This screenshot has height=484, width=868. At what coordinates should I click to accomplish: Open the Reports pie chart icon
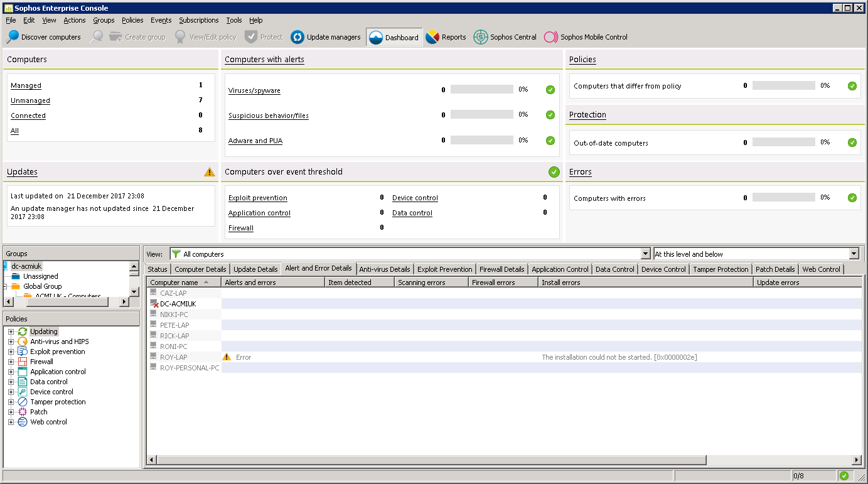tap(432, 37)
